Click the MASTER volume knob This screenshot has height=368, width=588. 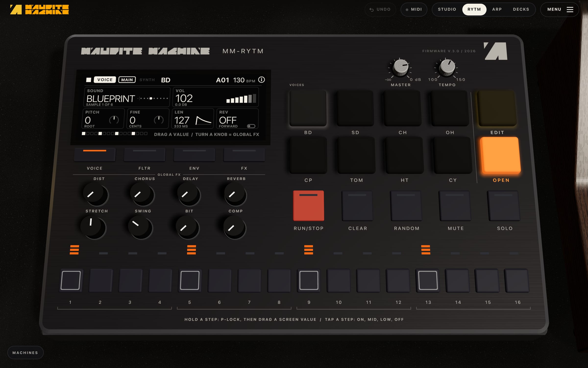[x=401, y=67]
